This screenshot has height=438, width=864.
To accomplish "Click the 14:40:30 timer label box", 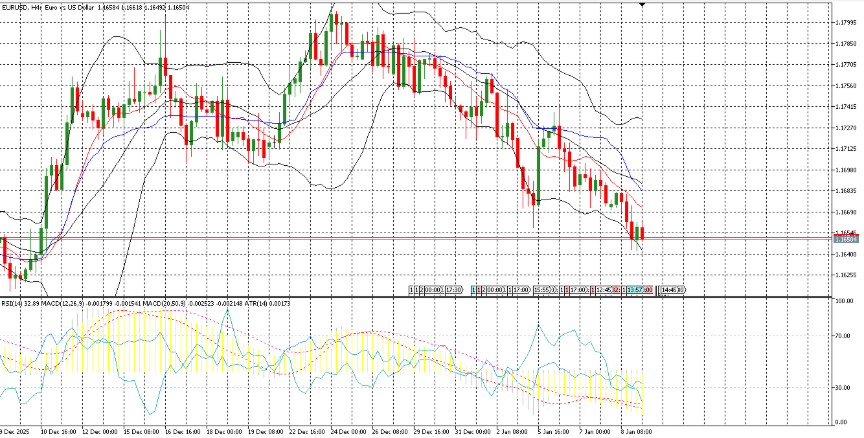I will pos(669,289).
